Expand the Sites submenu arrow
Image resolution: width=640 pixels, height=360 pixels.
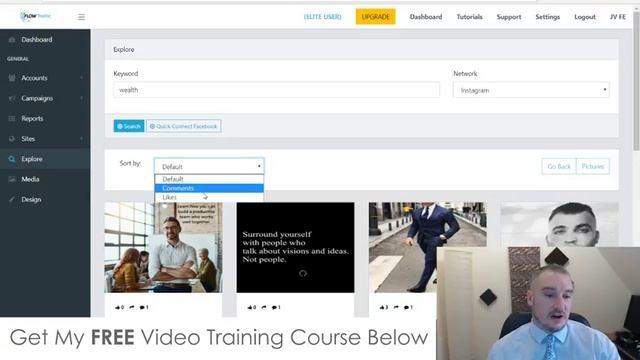tap(81, 139)
